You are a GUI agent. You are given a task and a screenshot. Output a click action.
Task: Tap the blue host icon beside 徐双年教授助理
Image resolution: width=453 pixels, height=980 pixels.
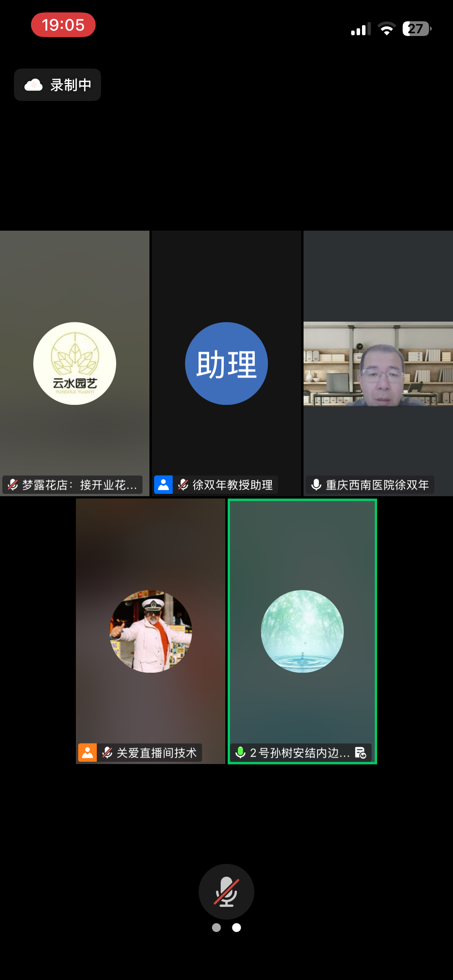click(163, 485)
